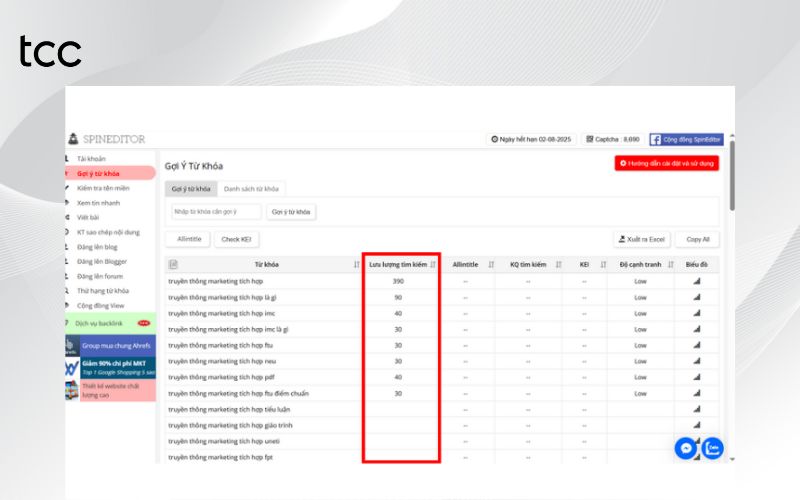
Task: Sort by 'Lưu lượng tìm kiếm' column
Action: [432, 265]
